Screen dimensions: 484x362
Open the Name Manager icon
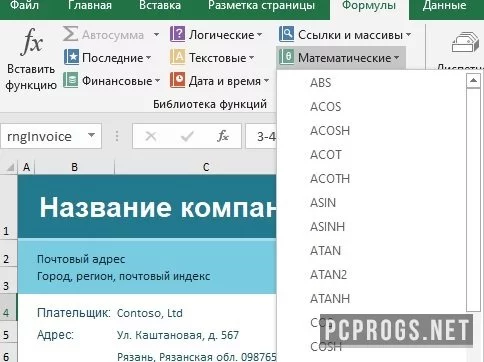click(466, 43)
